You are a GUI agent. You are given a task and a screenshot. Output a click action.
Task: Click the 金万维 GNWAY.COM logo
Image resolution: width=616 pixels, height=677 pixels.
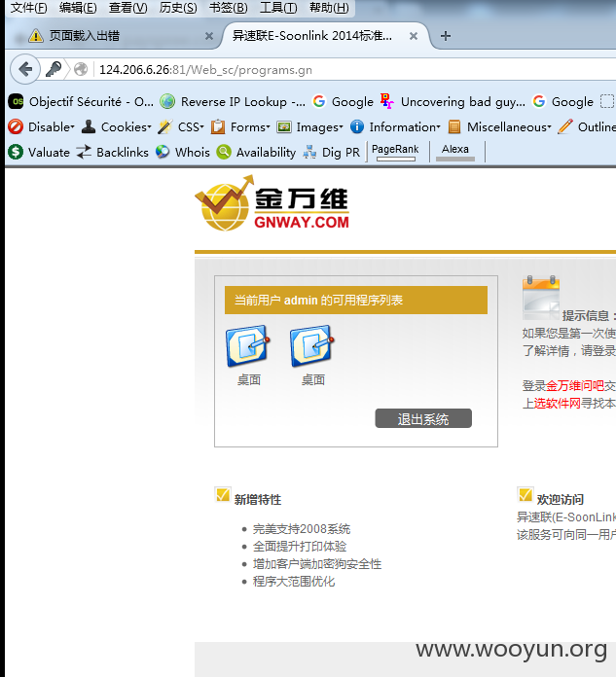tap(272, 202)
